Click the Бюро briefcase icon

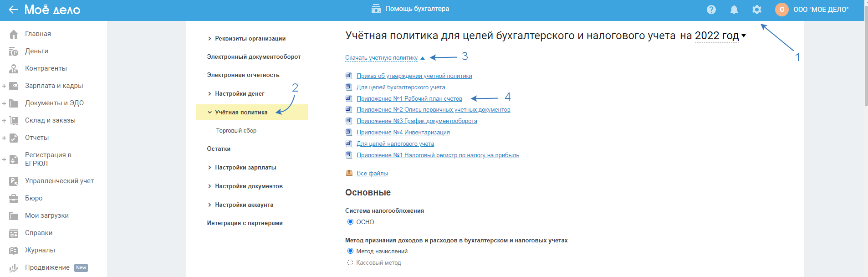(14, 199)
